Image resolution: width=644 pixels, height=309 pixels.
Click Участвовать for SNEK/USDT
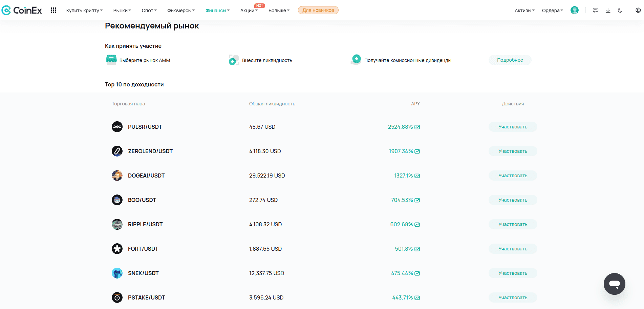[513, 273]
